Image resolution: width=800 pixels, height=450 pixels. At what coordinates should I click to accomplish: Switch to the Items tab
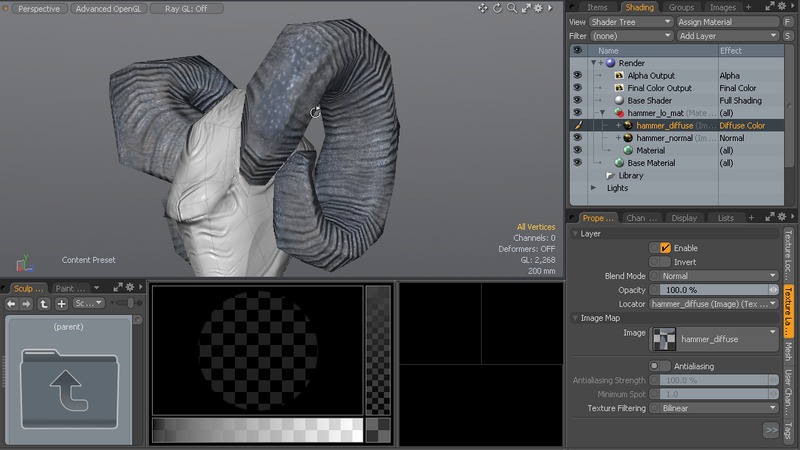597,7
